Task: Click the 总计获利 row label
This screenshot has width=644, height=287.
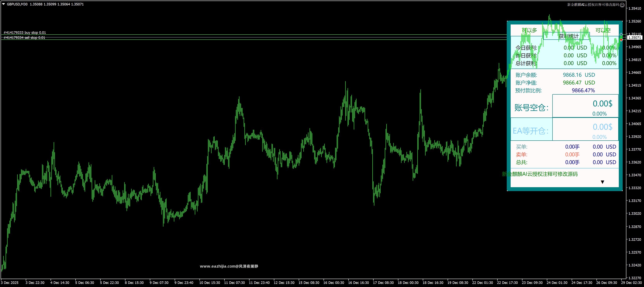Action: [526, 63]
